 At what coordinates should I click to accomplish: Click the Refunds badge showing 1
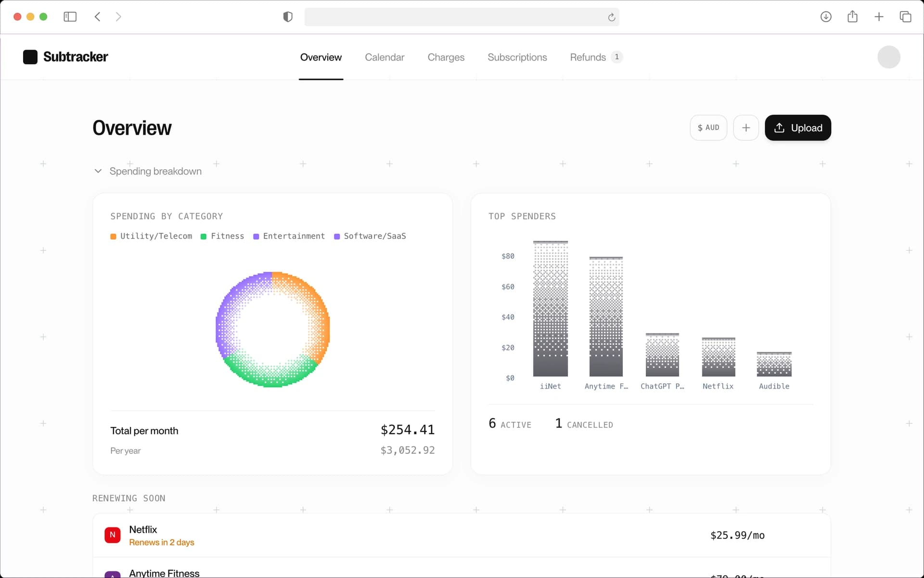tap(616, 57)
